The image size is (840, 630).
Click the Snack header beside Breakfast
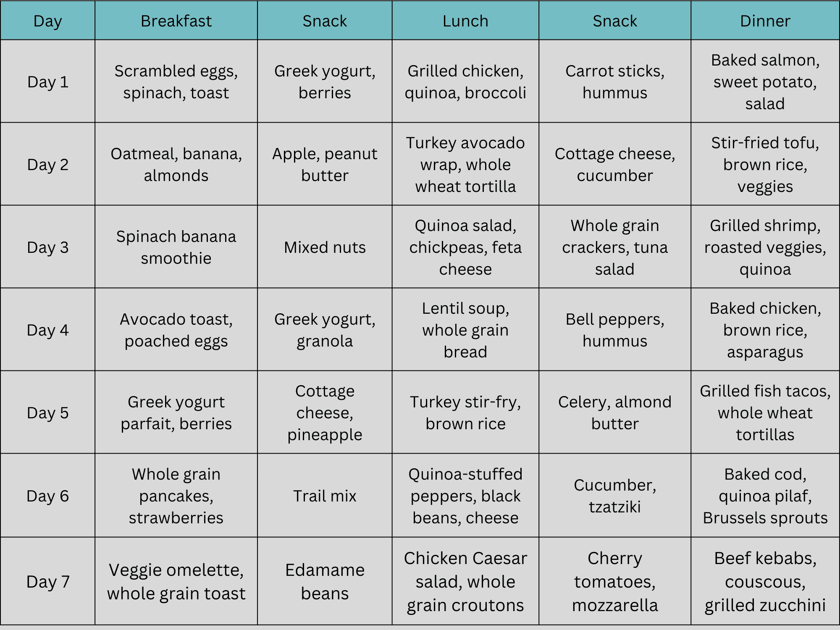325,21
